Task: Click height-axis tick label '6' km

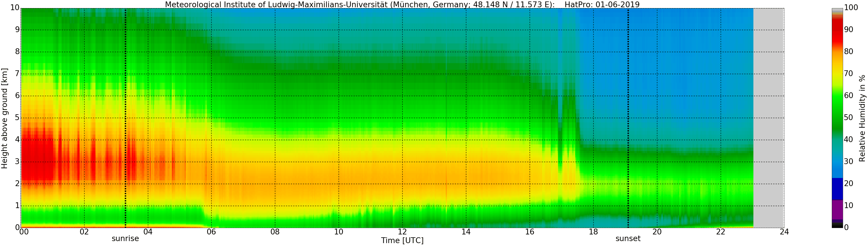Action: click(x=17, y=96)
